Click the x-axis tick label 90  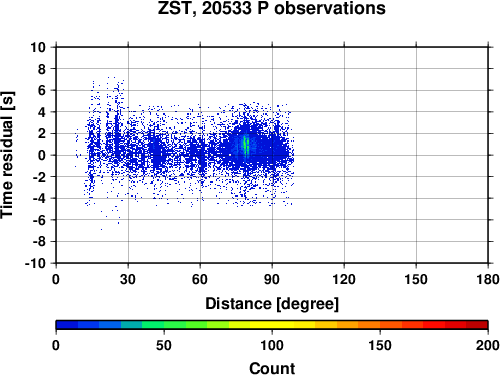click(x=272, y=279)
